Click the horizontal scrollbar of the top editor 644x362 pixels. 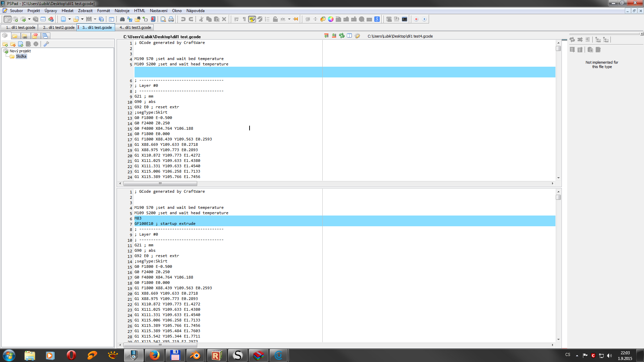click(x=160, y=183)
